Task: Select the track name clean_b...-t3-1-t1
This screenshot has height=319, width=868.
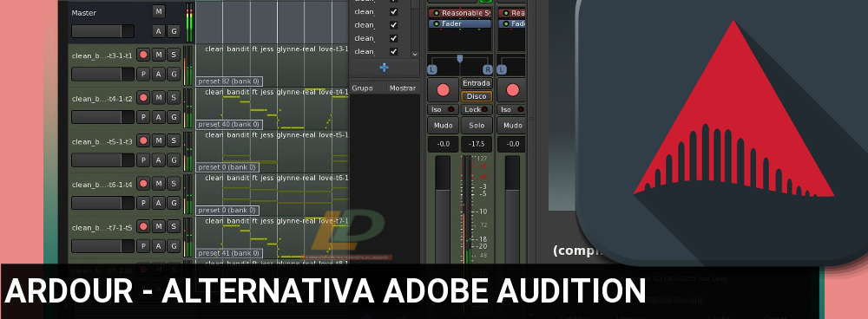Action: coord(102,55)
